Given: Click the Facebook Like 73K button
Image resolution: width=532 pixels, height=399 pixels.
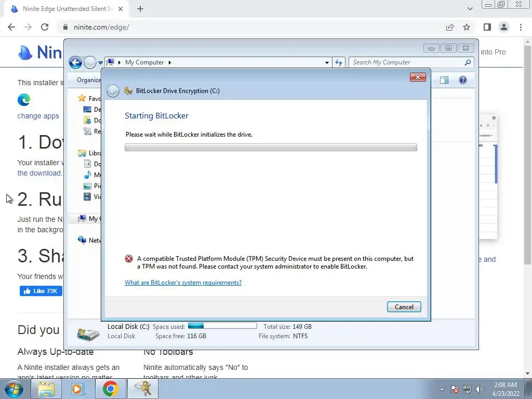Looking at the screenshot, I should [x=41, y=291].
